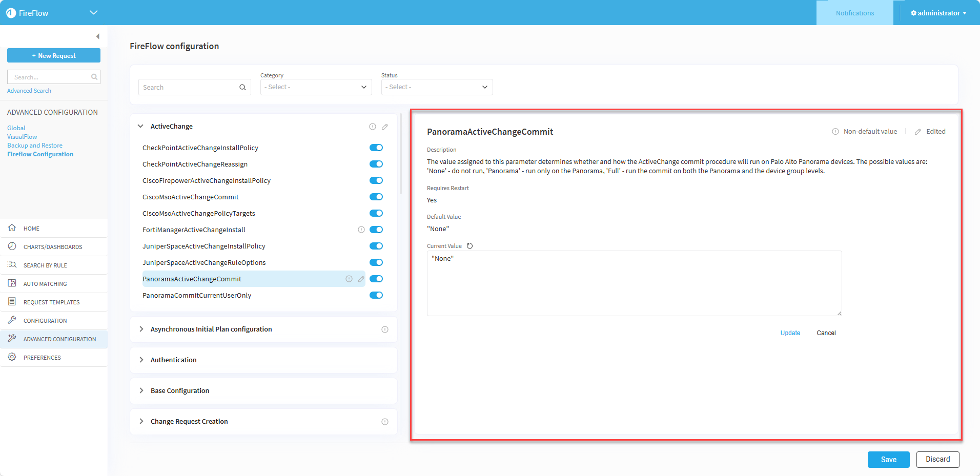Expand the Authentication section
This screenshot has height=476, width=980.
pos(173,360)
